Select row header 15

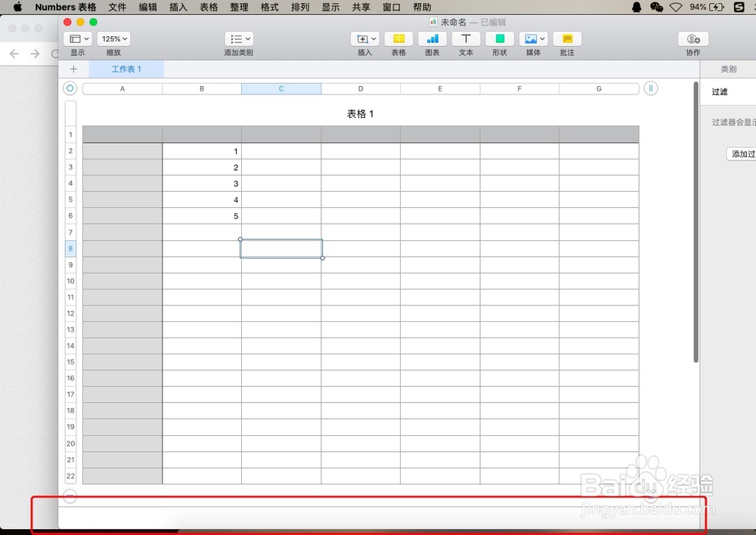(70, 362)
